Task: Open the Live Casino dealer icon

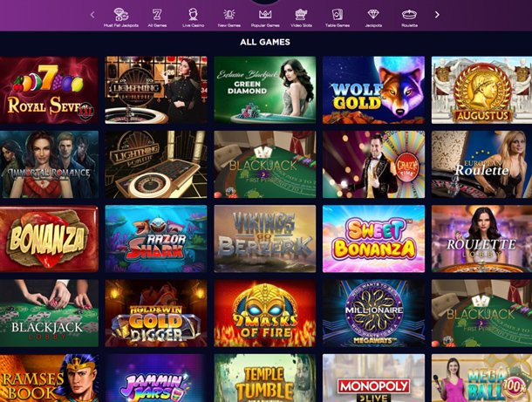Action: coord(193,14)
